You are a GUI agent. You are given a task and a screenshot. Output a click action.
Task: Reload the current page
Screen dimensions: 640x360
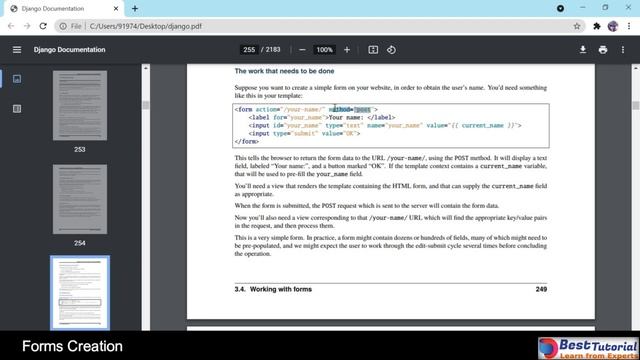click(x=43, y=26)
